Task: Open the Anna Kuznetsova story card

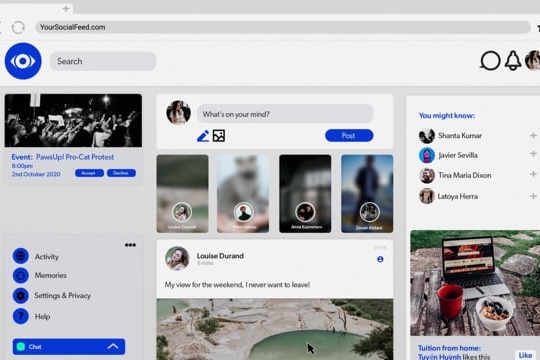Action: [x=305, y=194]
